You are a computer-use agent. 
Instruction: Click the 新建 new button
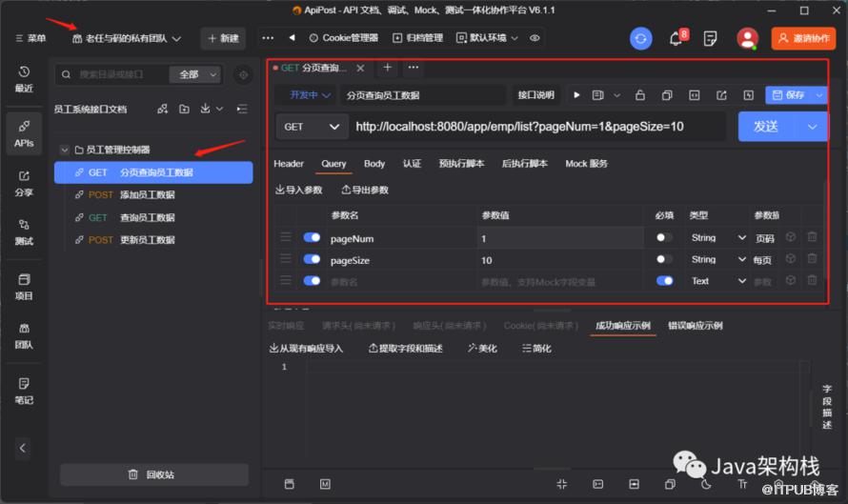click(x=223, y=38)
